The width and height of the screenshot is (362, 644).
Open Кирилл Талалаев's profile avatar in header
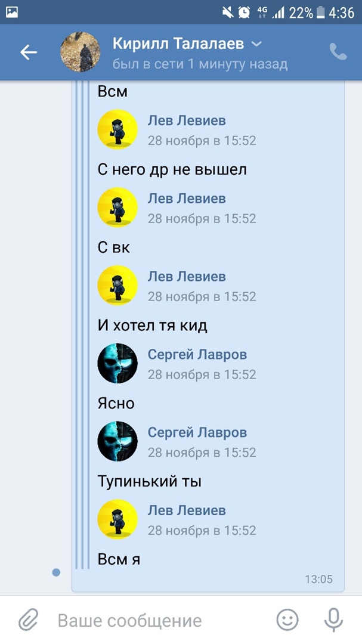(x=80, y=52)
